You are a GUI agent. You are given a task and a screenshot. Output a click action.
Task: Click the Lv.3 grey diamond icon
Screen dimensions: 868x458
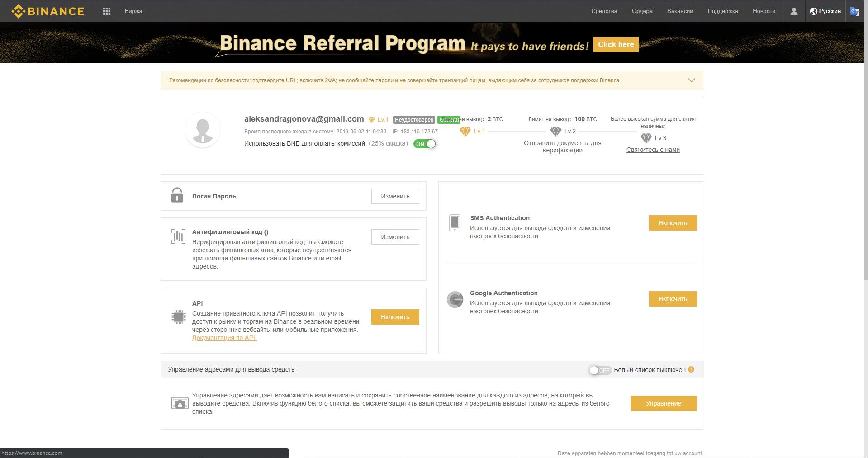tap(646, 138)
